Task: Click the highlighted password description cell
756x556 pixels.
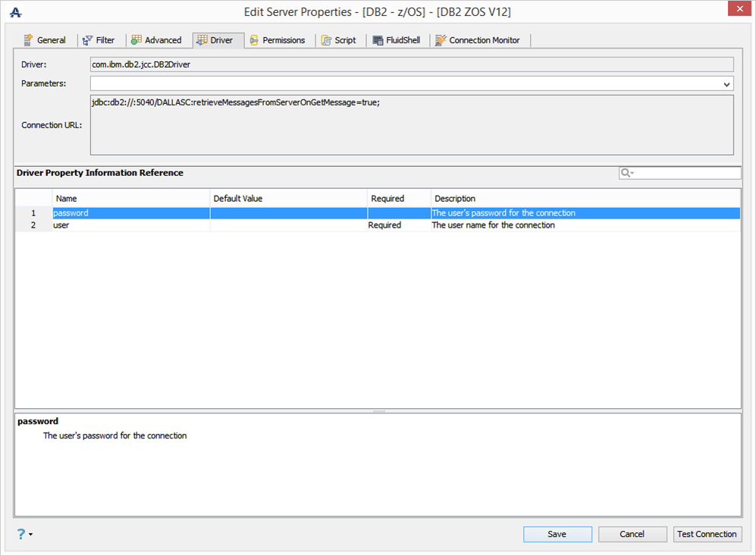Action: tap(585, 213)
